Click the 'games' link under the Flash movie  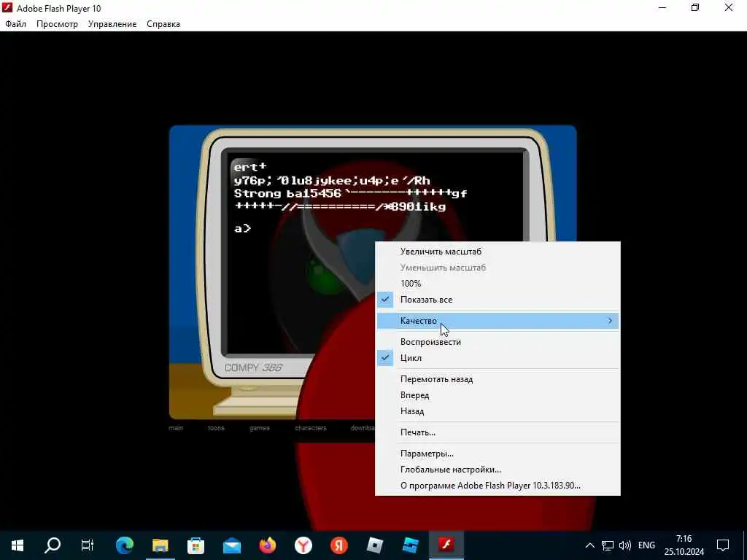click(260, 428)
